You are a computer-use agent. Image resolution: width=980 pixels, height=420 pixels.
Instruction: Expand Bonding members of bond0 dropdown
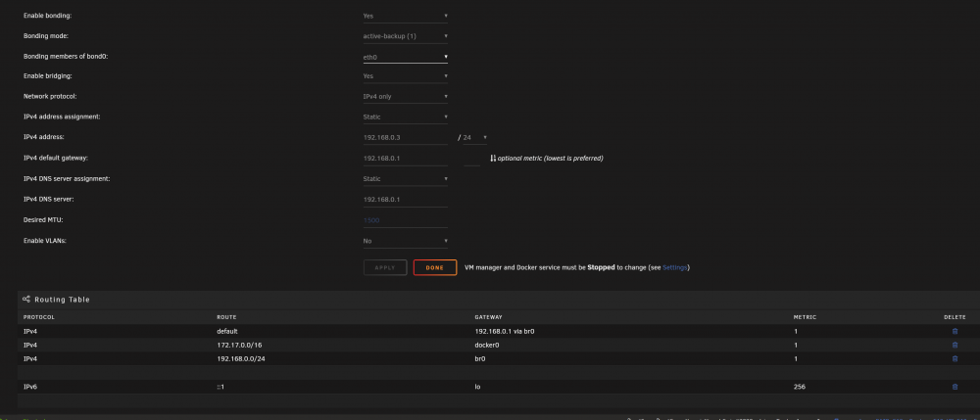click(405, 57)
